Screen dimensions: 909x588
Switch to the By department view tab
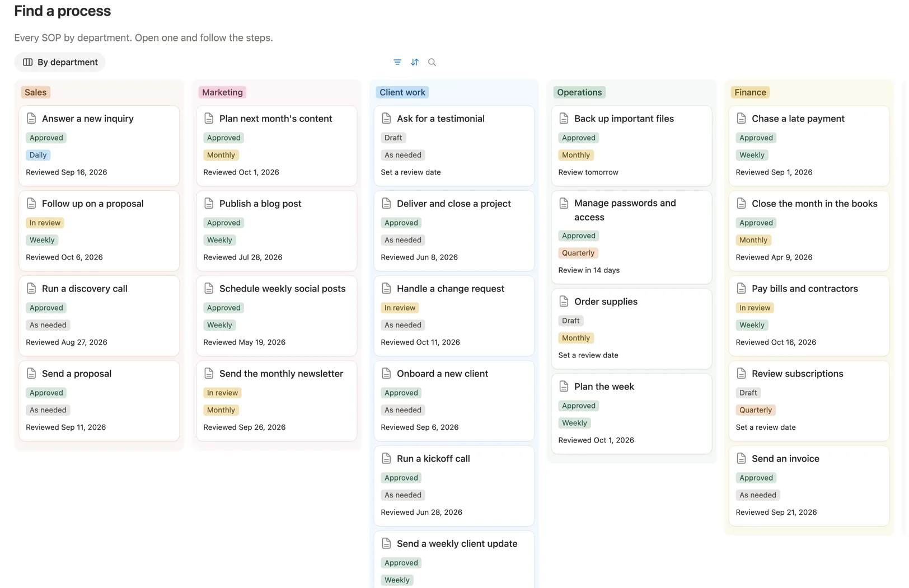[60, 62]
